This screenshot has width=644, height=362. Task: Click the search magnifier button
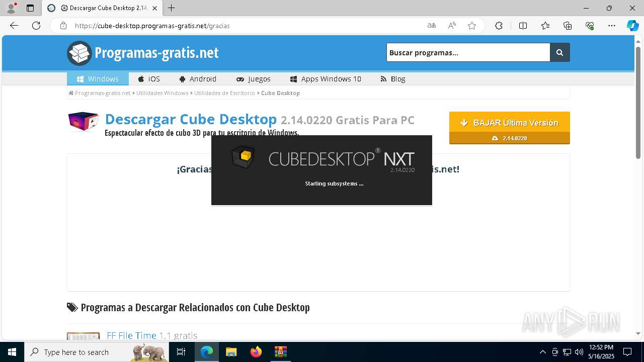(x=560, y=52)
